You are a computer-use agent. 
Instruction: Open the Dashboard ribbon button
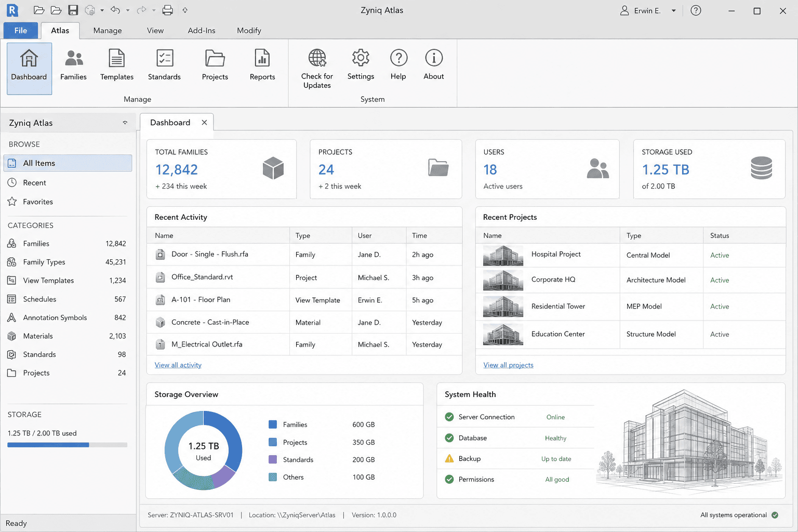[29, 69]
